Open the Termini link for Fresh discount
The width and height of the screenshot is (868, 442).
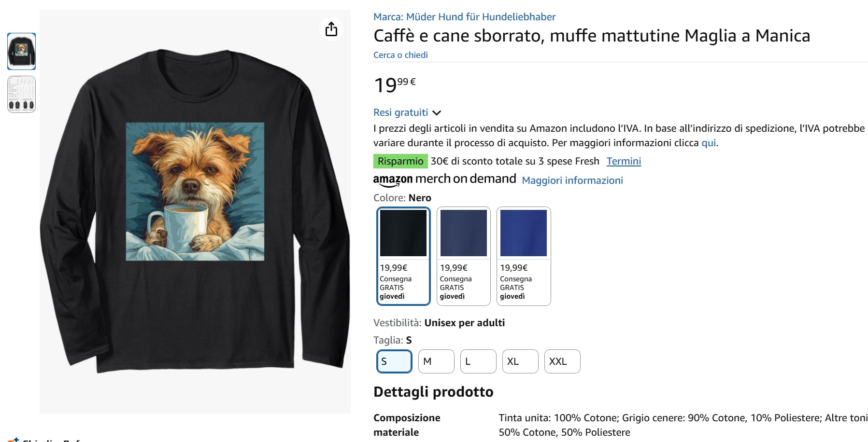coord(624,161)
